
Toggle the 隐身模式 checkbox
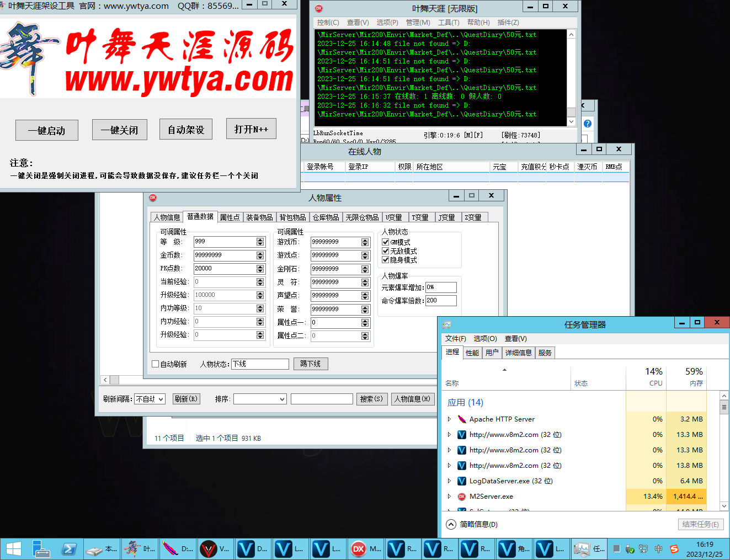click(386, 260)
